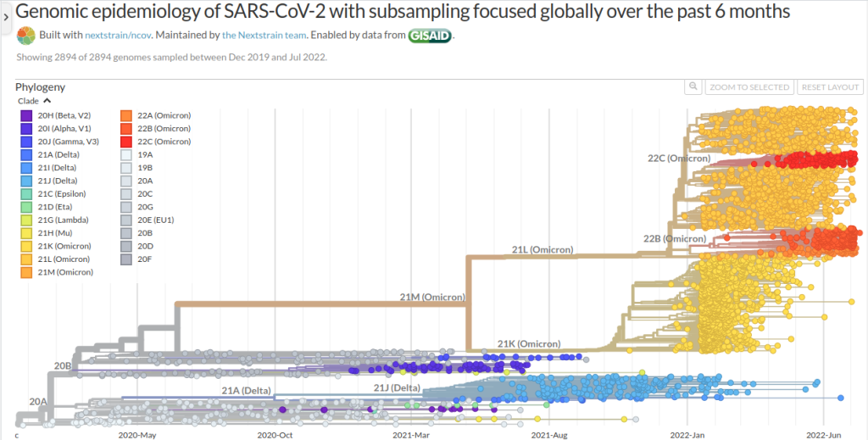Click the thick 21M Omicron horizontal branch
Viewport: 868px width, 440px height.
pyautogui.click(x=321, y=304)
